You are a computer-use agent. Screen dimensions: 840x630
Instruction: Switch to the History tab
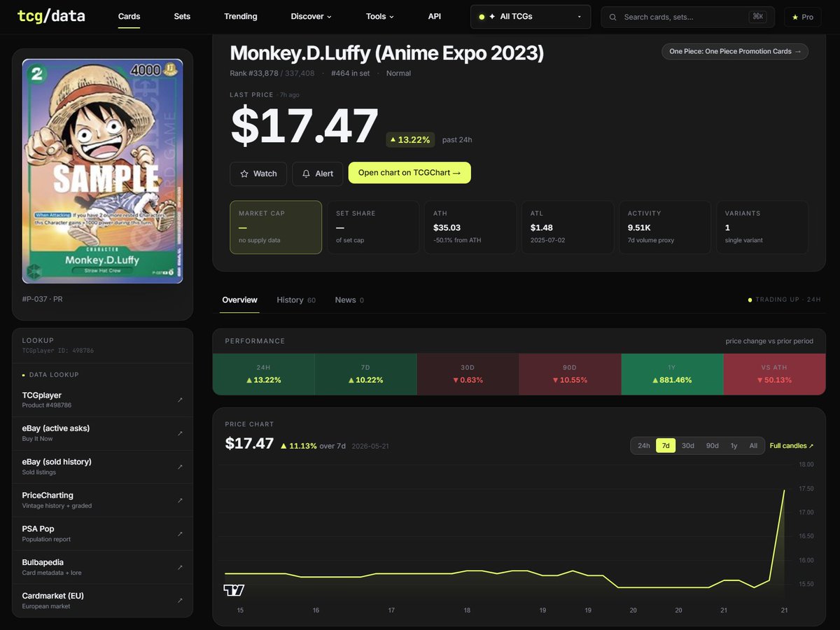click(x=295, y=300)
